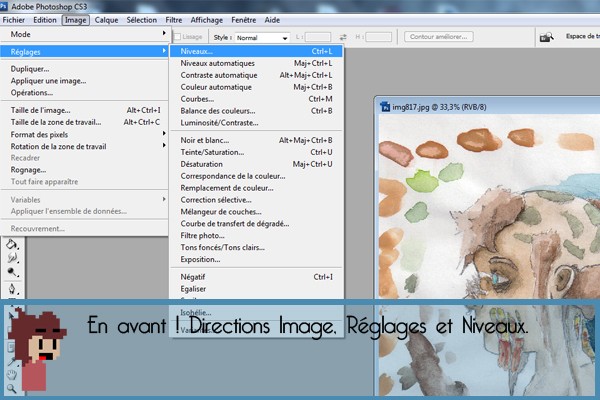Choose Dupliquer in Image menu
Image resolution: width=600 pixels, height=400 pixels.
point(84,69)
